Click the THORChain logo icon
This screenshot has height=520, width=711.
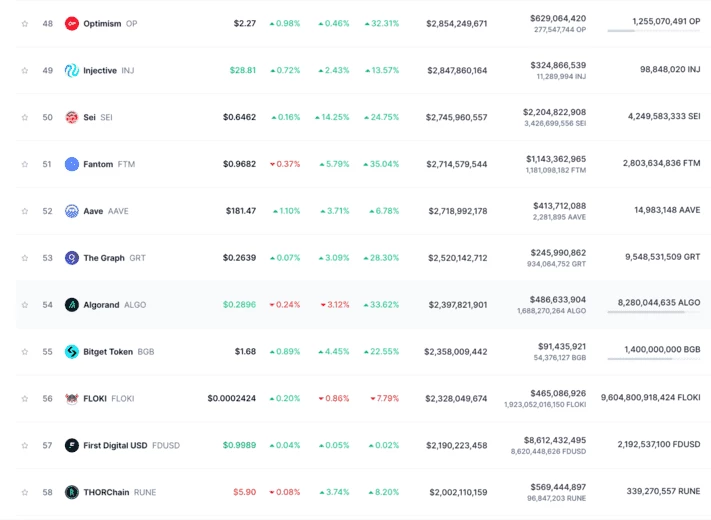[72, 492]
